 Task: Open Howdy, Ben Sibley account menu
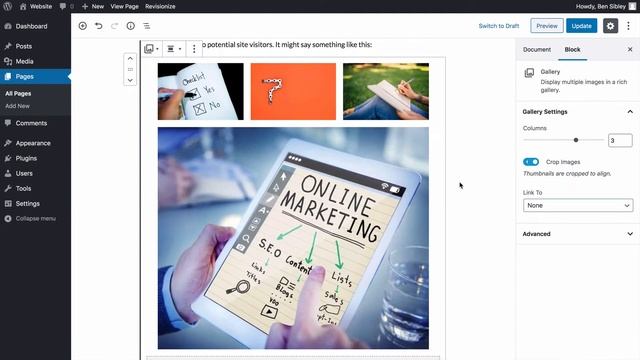605,7
